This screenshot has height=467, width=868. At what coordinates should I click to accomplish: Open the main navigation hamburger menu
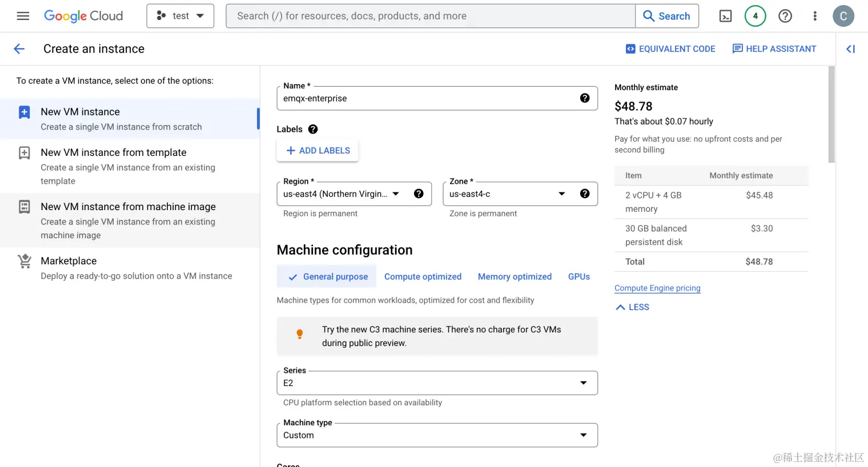(23, 16)
